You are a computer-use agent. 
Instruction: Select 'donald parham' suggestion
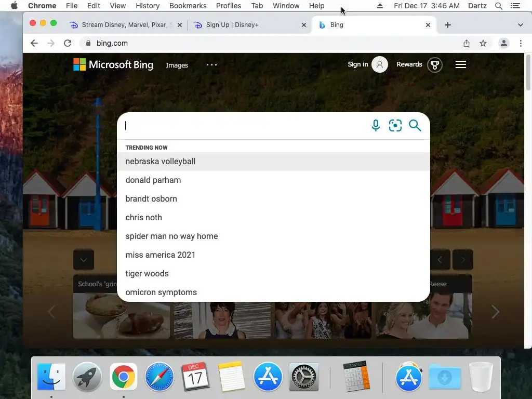273,180
